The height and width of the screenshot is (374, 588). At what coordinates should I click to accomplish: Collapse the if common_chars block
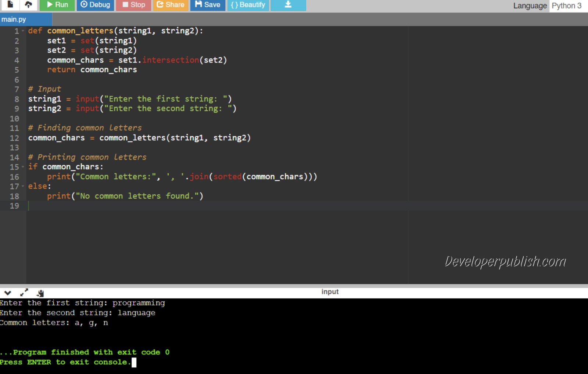(x=22, y=166)
